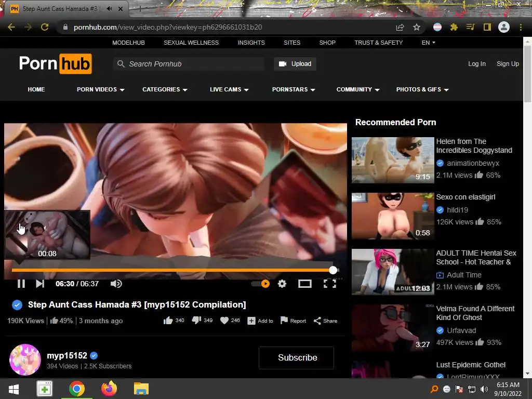Favorite the video with the heart icon

pyautogui.click(x=224, y=321)
